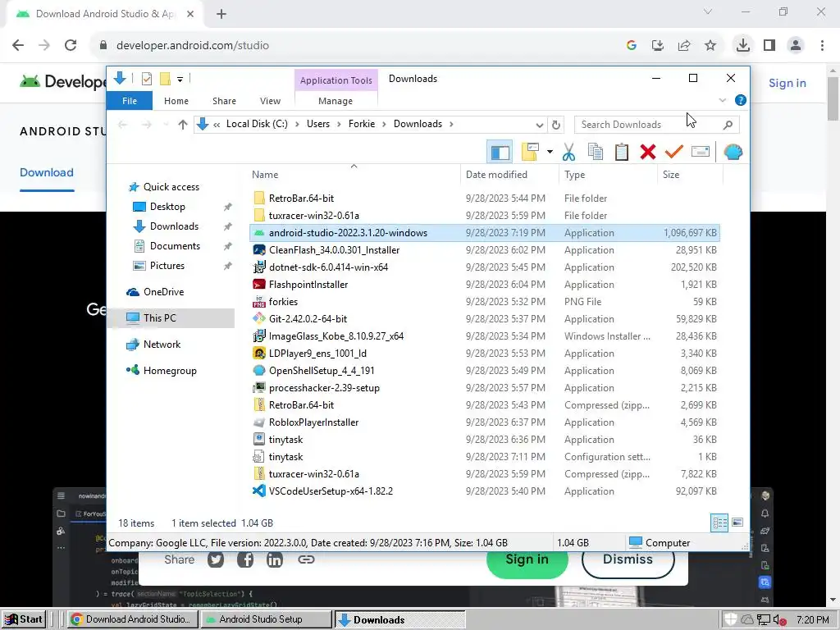Viewport: 840px width, 630px height.
Task: Click the red X Delete icon
Action: 648,152
